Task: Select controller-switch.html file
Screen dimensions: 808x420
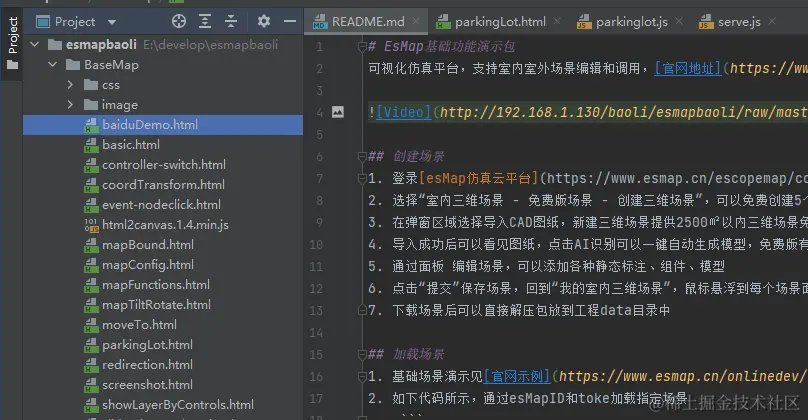Action: point(164,165)
